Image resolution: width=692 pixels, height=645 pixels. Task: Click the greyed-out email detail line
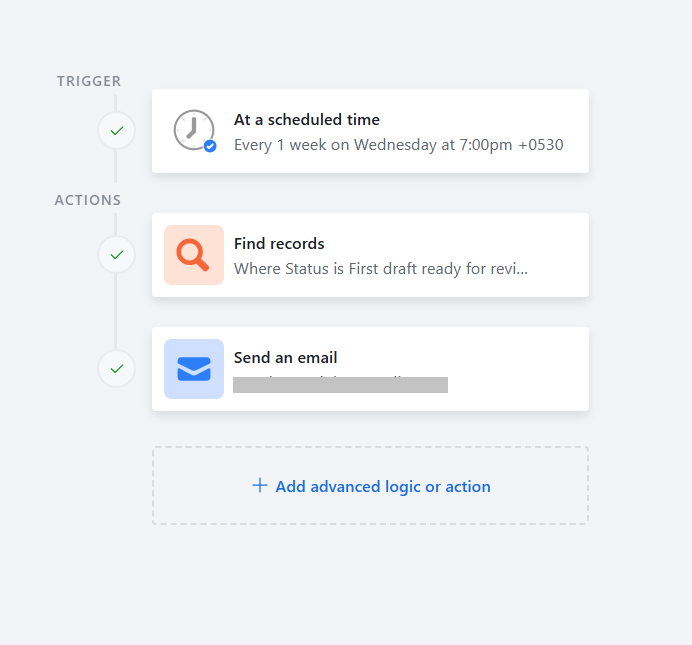point(340,384)
